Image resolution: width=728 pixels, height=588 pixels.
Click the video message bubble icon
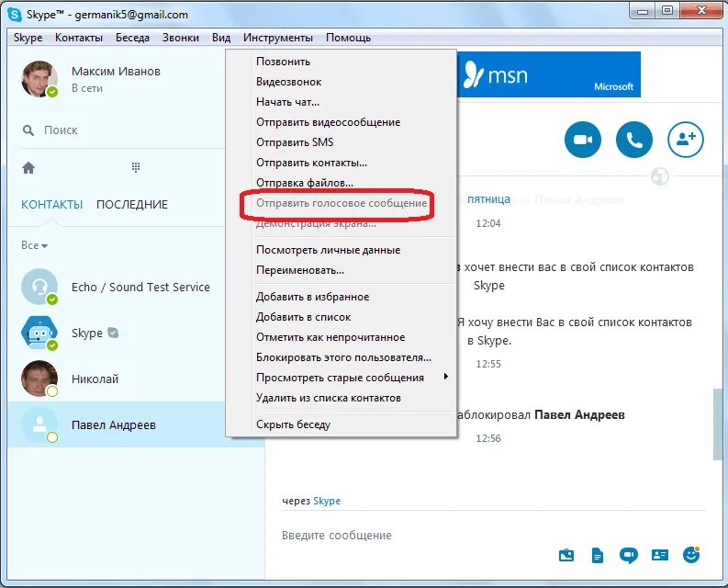(x=629, y=555)
